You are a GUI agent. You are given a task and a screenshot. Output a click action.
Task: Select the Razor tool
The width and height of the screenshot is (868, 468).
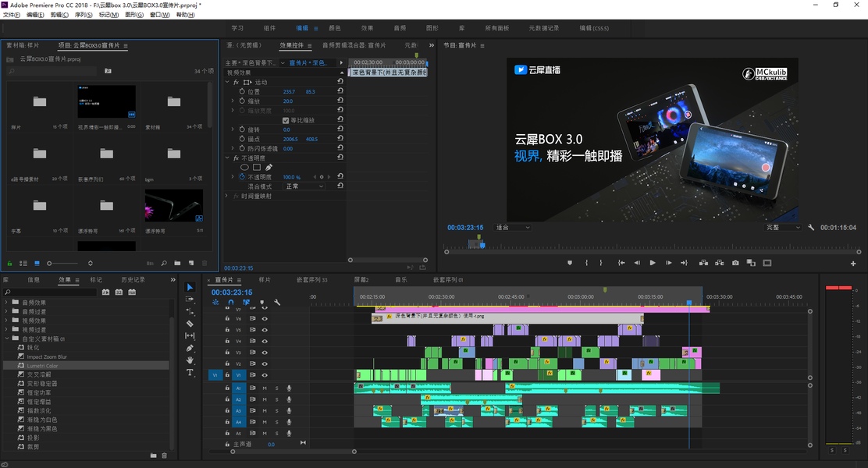[x=190, y=324]
